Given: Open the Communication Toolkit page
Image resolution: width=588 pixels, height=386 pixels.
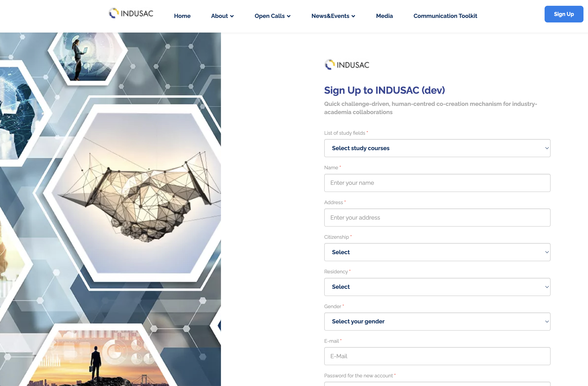Looking at the screenshot, I should 445,16.
